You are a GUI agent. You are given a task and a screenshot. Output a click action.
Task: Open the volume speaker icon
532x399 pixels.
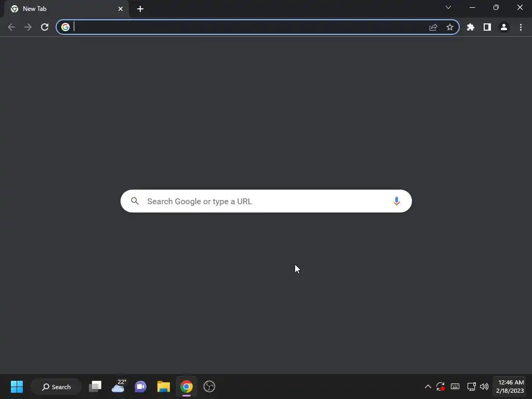(484, 387)
